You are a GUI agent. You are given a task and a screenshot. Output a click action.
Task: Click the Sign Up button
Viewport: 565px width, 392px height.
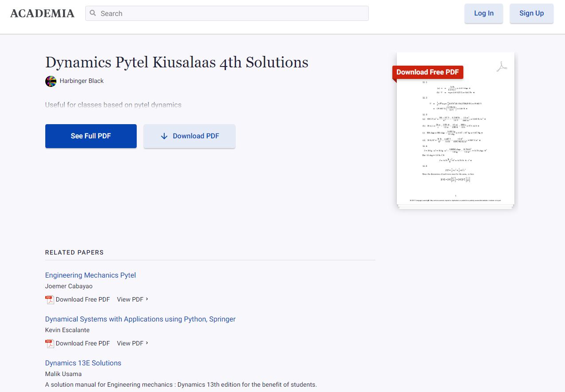coord(532,13)
